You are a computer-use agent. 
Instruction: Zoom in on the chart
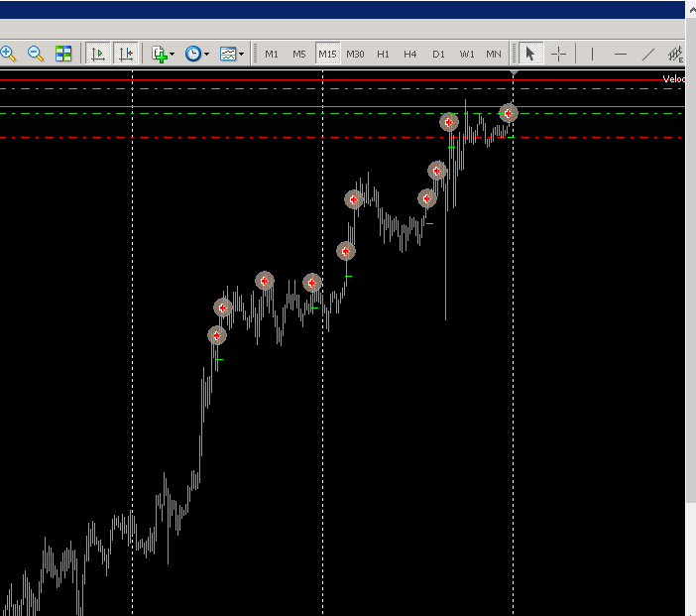click(x=8, y=54)
